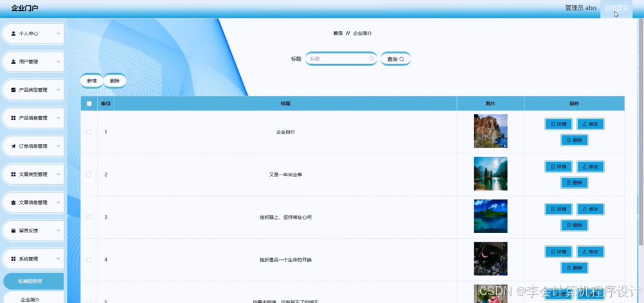
Task: Click the 企业门户 title
Action: 24,8
